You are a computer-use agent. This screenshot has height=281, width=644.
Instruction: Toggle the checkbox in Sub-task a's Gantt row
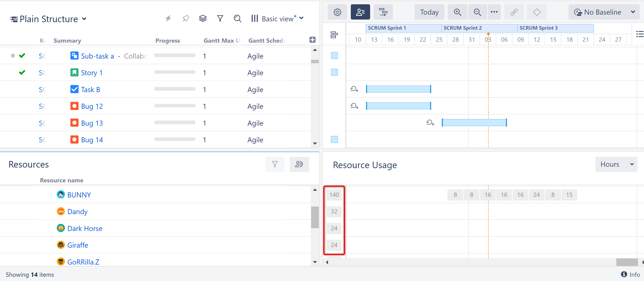[334, 56]
